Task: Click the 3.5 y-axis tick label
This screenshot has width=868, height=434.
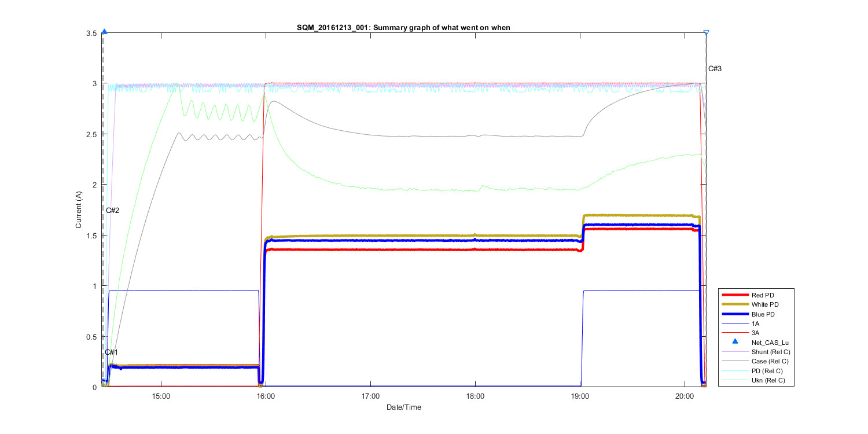Action: (90, 33)
